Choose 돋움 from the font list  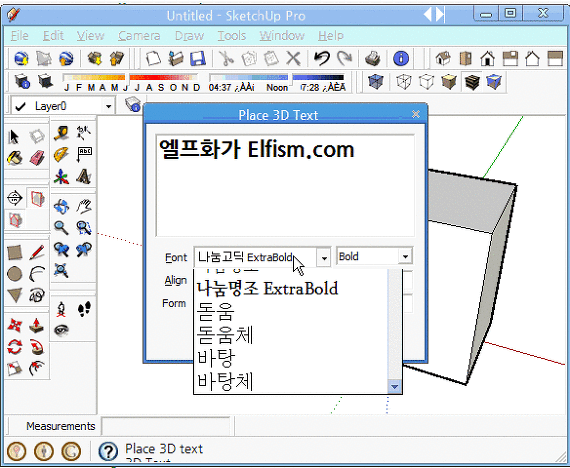[215, 312]
